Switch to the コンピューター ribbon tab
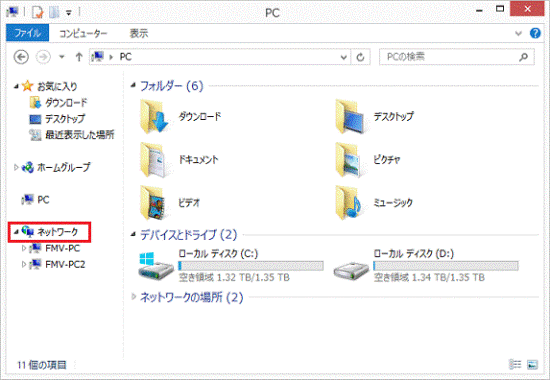The width and height of the screenshot is (550, 380). point(83,33)
